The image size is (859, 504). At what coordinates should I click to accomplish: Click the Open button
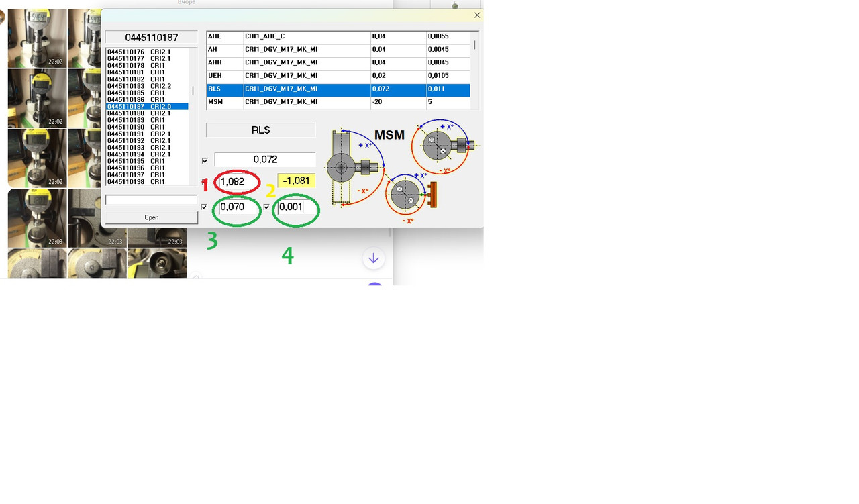(x=152, y=217)
